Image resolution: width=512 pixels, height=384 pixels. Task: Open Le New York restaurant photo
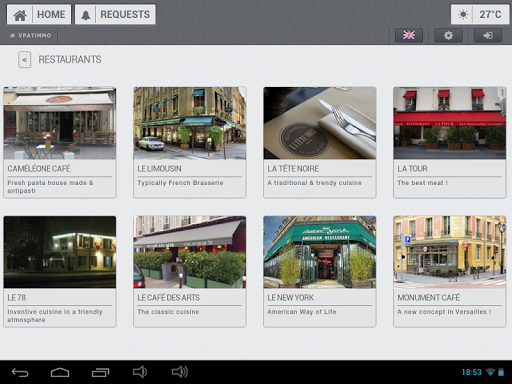point(320,252)
